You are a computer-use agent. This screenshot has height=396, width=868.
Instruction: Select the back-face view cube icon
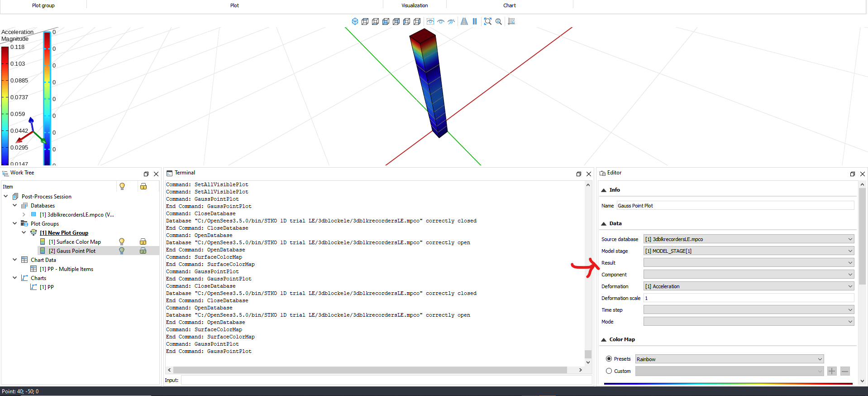396,21
